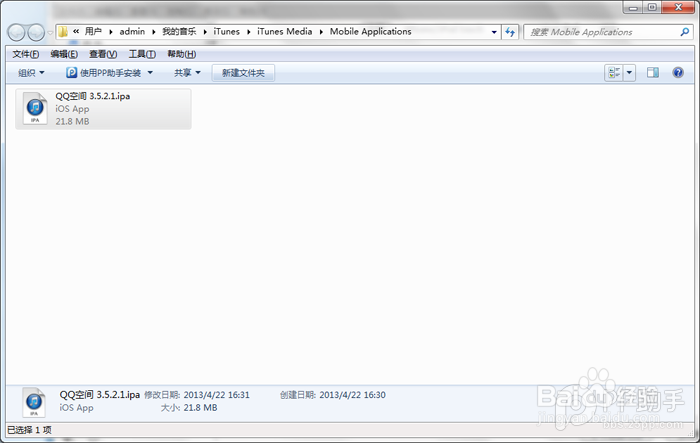Expand the arrow after admin breadcrumb
This screenshot has width=700, height=443.
pos(154,32)
